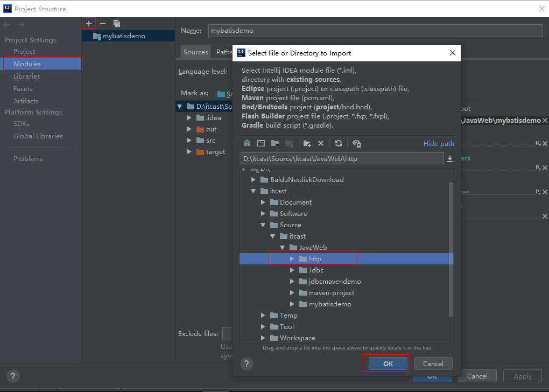Collapse the JavaWeb folder node
Viewport: 549px width, 392px height.
point(282,247)
